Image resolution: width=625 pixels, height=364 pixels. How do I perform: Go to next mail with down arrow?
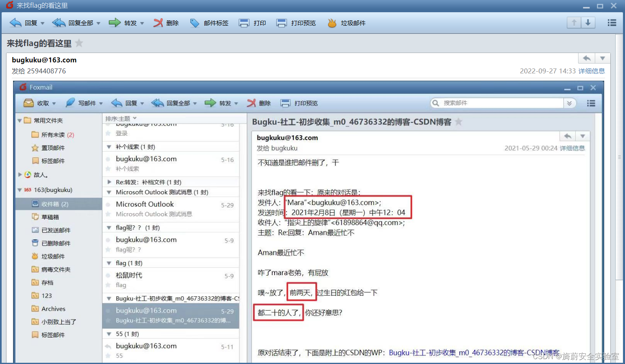coord(588,23)
